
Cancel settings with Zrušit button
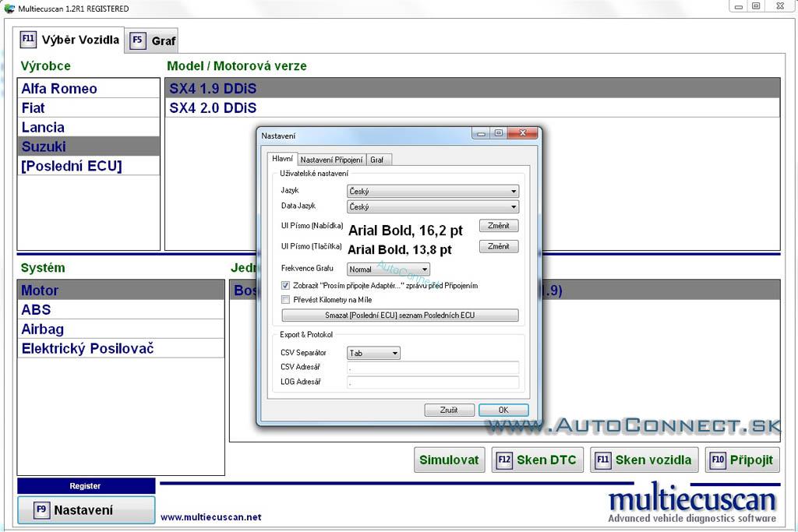click(450, 410)
